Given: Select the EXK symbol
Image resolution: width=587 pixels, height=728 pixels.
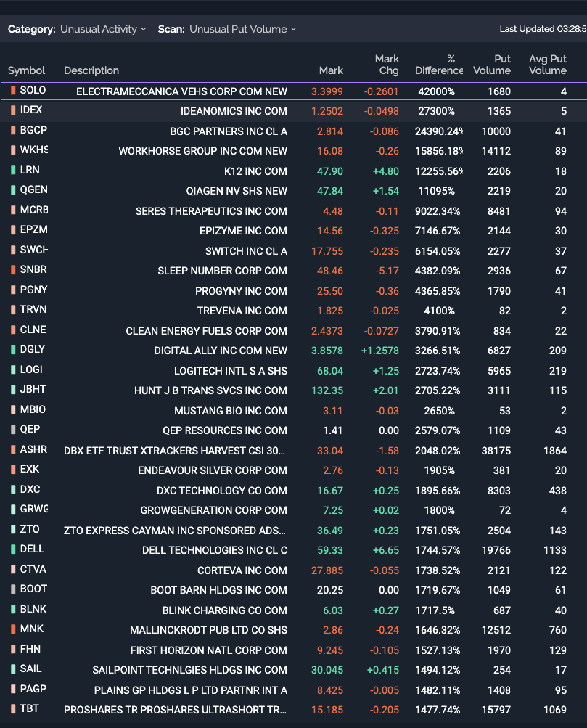Looking at the screenshot, I should coord(30,470).
